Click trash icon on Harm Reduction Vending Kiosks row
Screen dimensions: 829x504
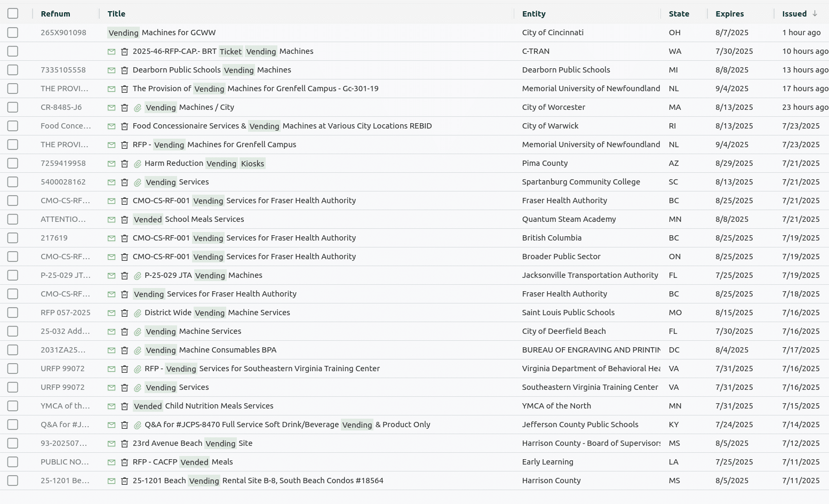124,164
